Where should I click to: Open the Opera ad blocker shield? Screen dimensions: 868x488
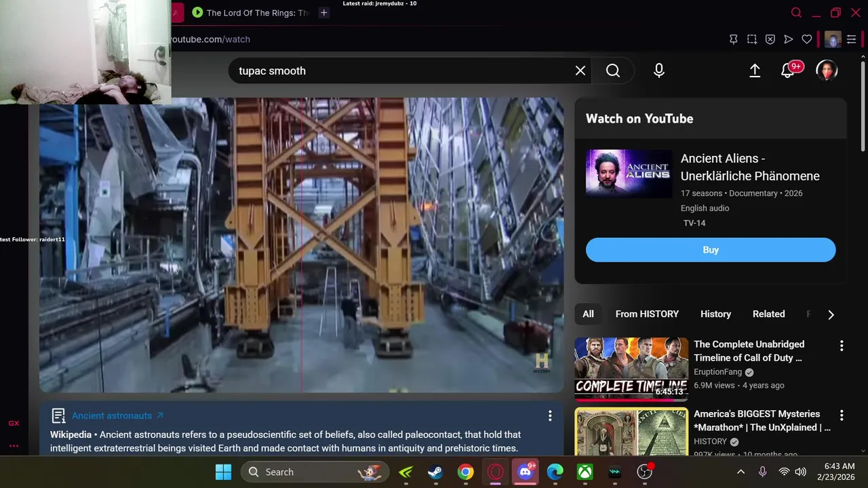(770, 39)
